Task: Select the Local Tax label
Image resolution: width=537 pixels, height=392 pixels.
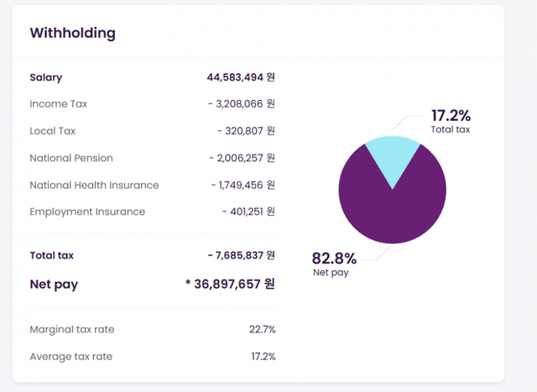Action: pyautogui.click(x=52, y=131)
